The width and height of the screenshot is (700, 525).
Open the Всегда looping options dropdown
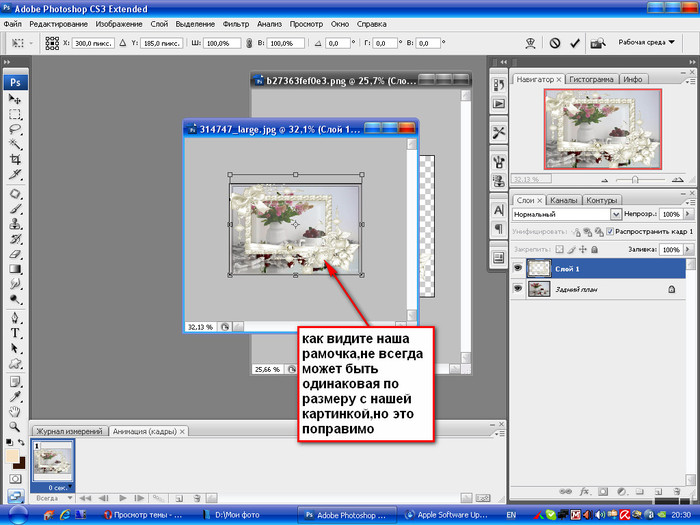[53, 498]
